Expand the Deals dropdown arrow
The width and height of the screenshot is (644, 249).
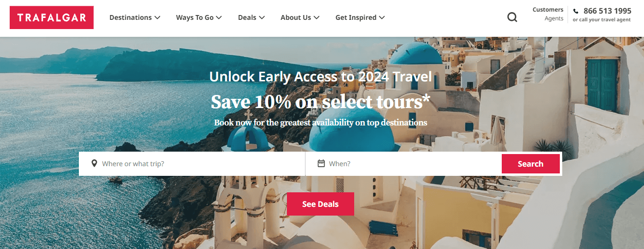(262, 17)
